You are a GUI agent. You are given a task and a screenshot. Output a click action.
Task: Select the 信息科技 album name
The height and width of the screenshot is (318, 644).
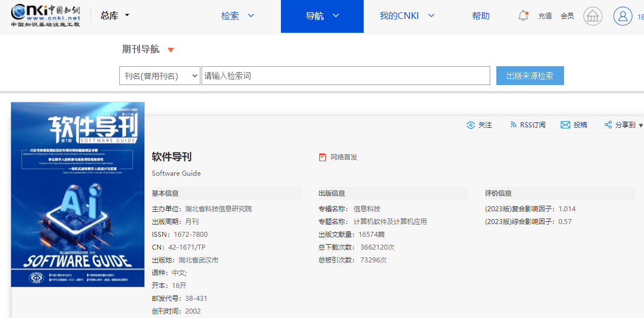click(367, 209)
